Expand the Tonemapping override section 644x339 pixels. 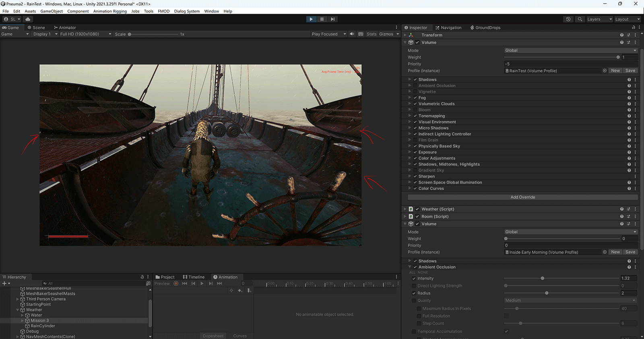[410, 116]
